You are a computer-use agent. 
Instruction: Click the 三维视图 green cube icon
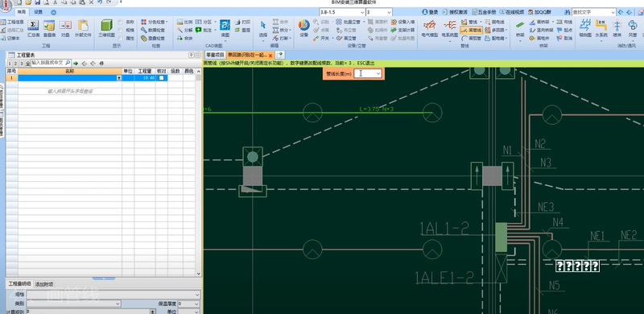tap(107, 28)
